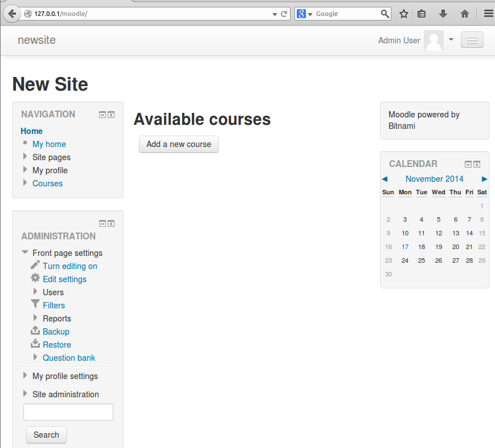Image resolution: width=495 pixels, height=448 pixels.
Task: Expand the Reports node
Action: [x=35, y=317]
